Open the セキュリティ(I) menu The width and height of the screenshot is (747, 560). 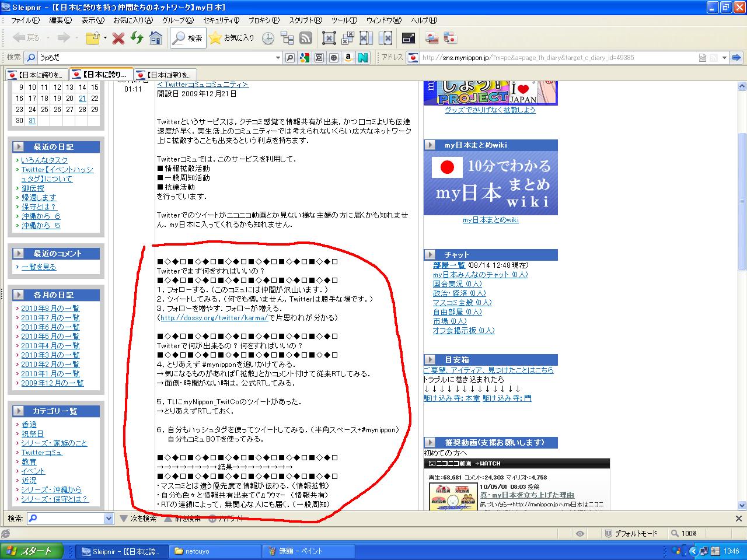[x=221, y=20]
